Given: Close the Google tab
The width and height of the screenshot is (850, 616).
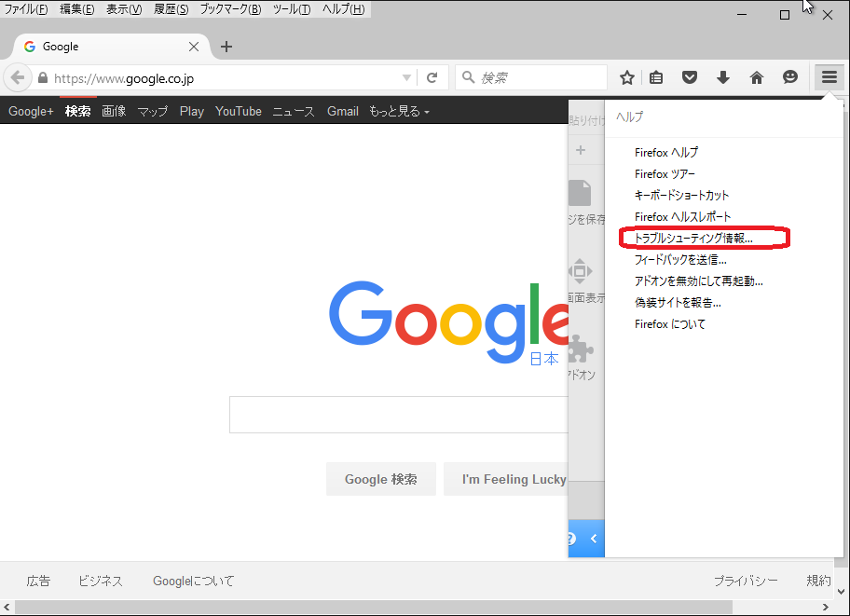Looking at the screenshot, I should click(194, 47).
